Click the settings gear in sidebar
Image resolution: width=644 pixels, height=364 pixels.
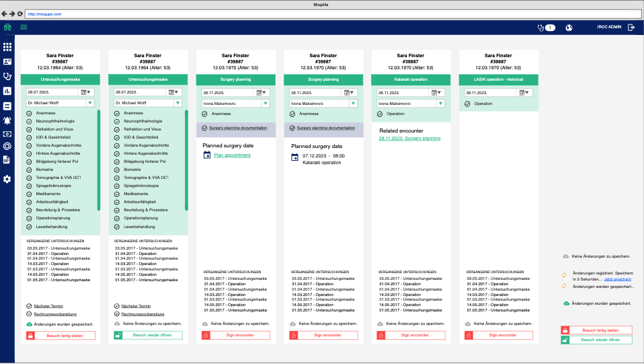[7, 179]
